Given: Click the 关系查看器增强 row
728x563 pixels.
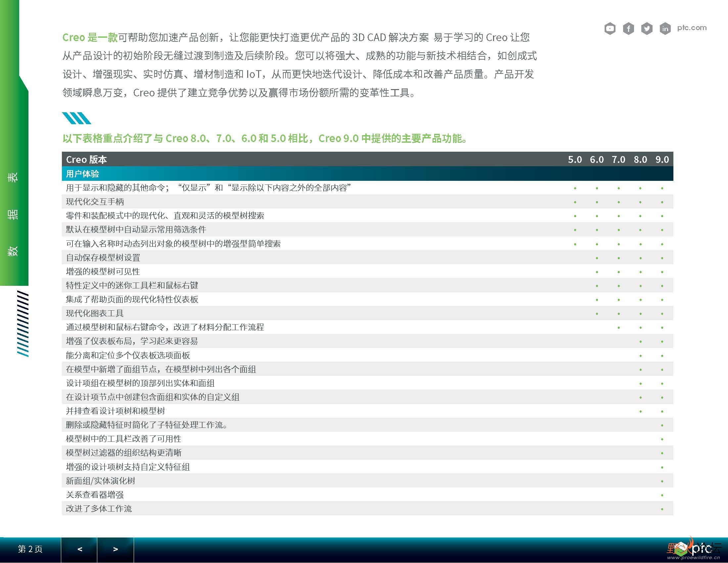Looking at the screenshot, I should tap(367, 495).
